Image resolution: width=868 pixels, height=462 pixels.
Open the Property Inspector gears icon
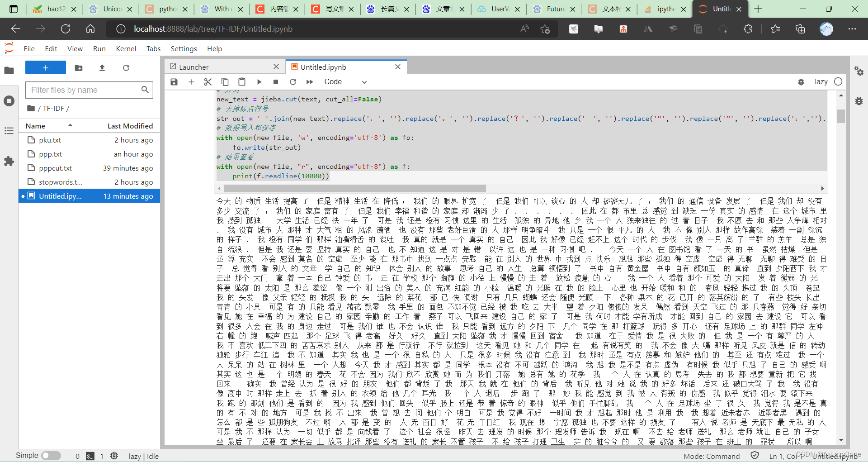coord(859,71)
